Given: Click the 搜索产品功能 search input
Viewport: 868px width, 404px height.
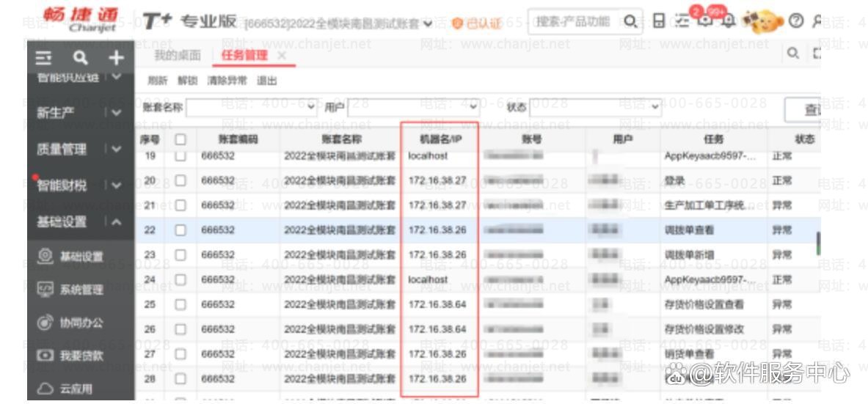Looking at the screenshot, I should (x=573, y=21).
